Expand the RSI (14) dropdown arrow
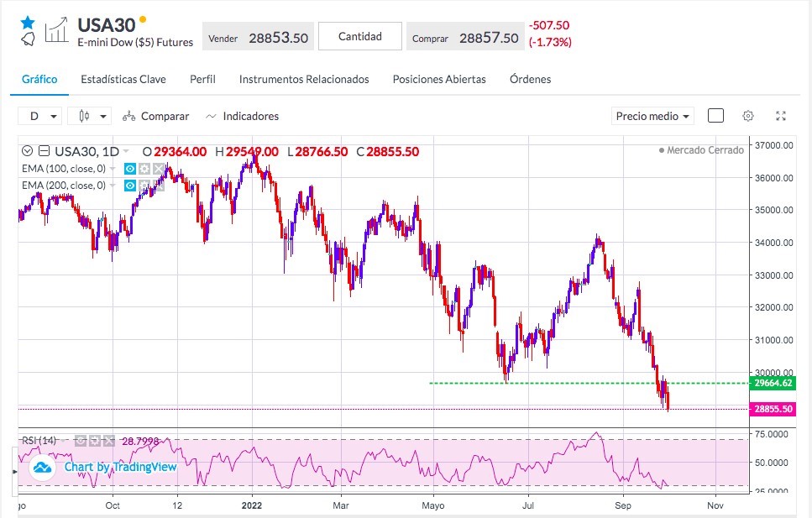 64,442
